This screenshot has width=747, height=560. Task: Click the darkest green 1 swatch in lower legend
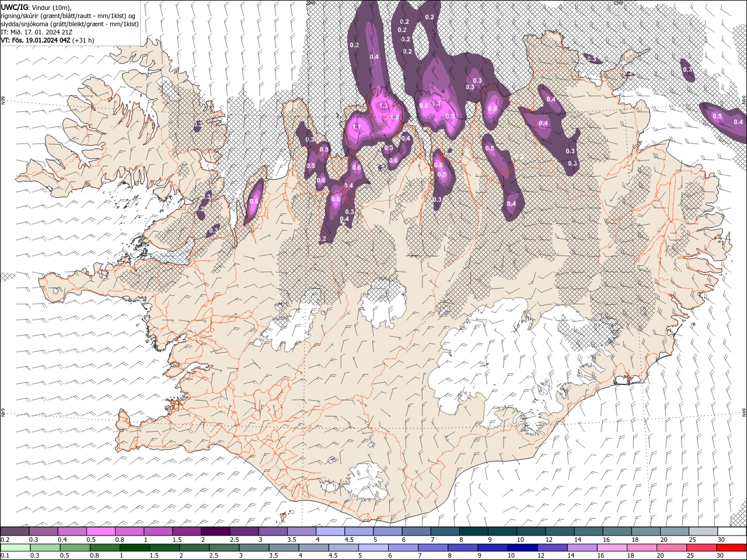click(134, 548)
